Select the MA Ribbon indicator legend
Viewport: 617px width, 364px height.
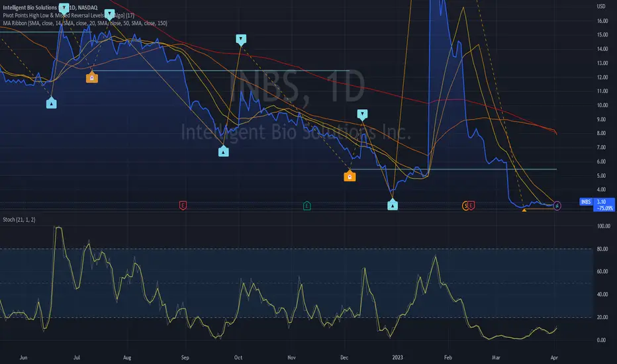[85, 23]
